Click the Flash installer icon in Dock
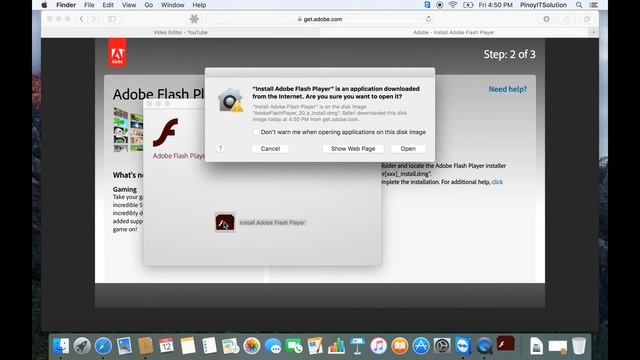640x360 pixels. coord(506,344)
